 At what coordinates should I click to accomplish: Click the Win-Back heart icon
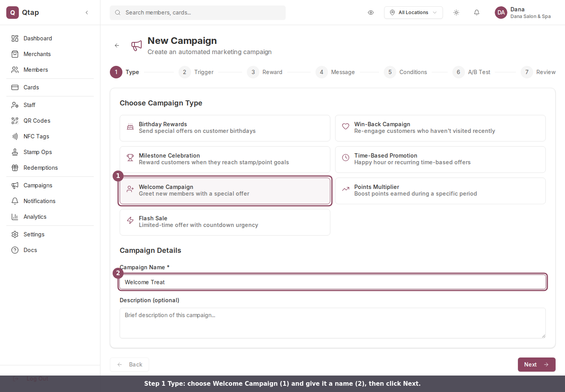click(346, 126)
